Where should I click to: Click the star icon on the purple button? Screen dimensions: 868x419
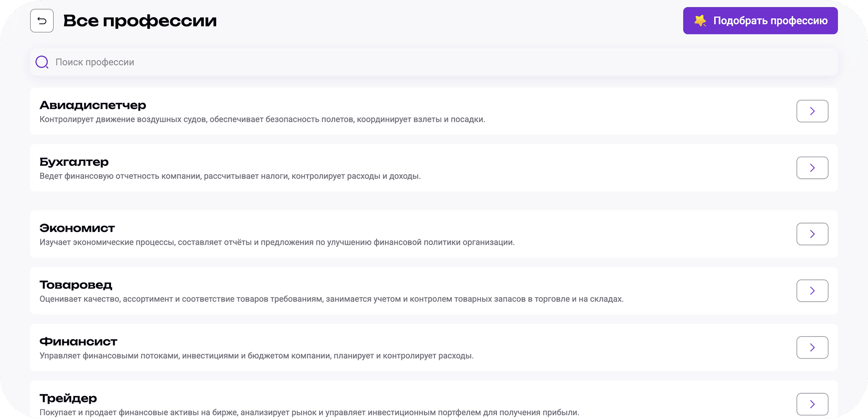point(700,20)
